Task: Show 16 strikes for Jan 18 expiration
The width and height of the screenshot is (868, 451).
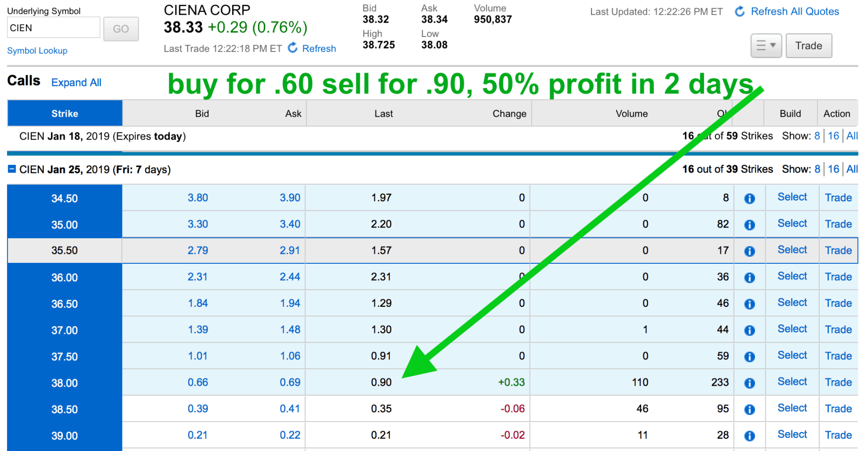Action: pos(833,136)
